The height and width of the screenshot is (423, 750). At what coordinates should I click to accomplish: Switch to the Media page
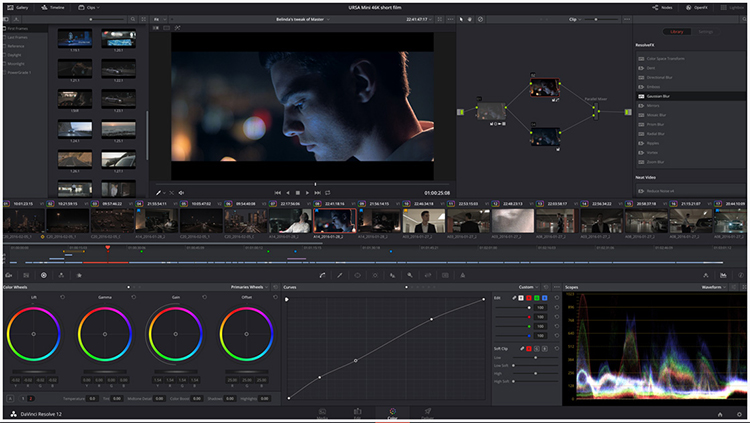pos(322,413)
